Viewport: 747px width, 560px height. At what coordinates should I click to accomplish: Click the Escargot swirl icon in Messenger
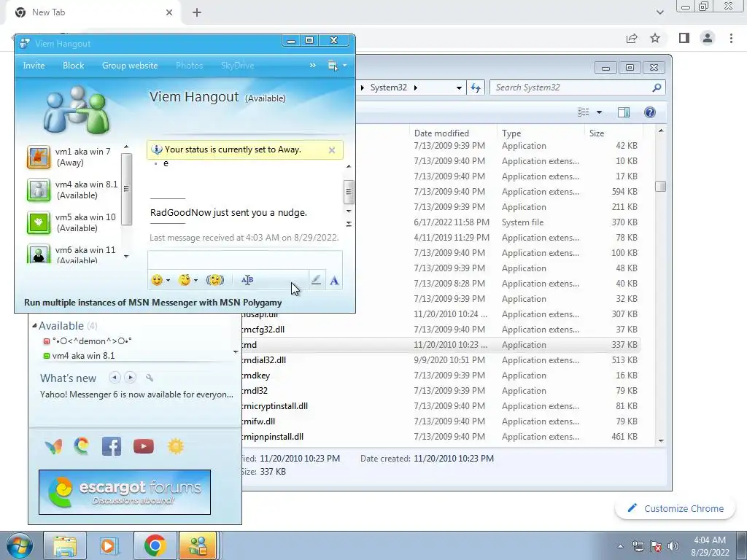[82, 446]
